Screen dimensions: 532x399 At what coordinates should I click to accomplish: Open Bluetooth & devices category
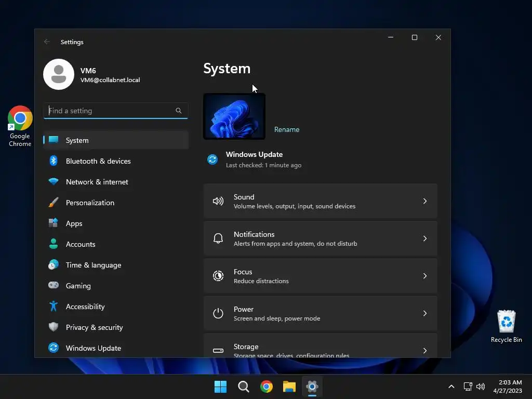98,161
